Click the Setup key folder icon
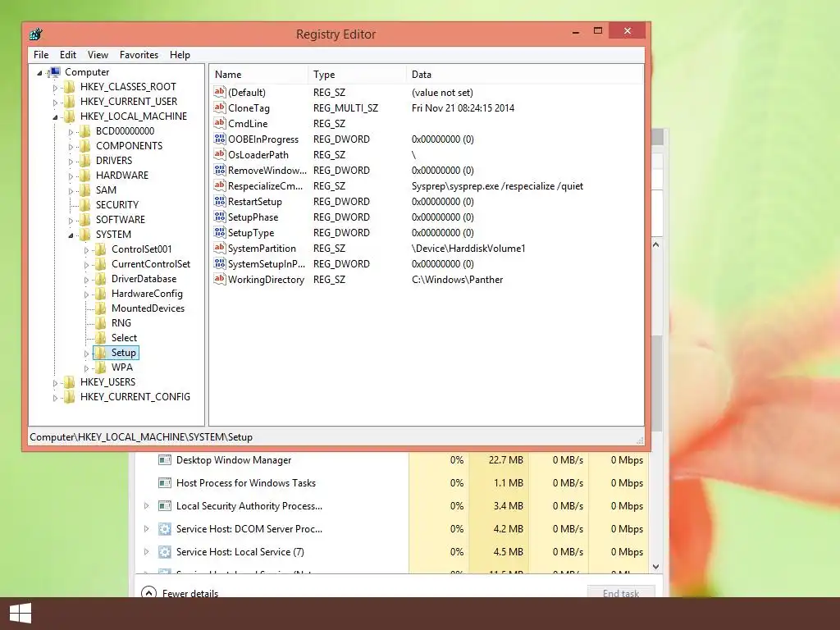The height and width of the screenshot is (630, 840). (100, 353)
